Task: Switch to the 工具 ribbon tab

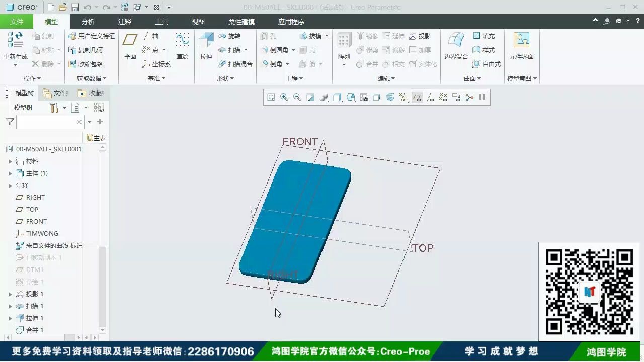Action: [162, 22]
